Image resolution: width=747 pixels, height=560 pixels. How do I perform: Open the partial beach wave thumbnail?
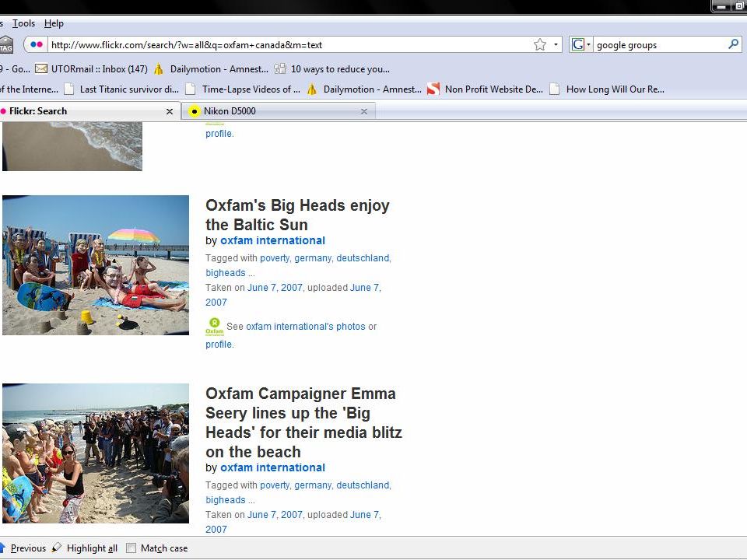(x=72, y=145)
